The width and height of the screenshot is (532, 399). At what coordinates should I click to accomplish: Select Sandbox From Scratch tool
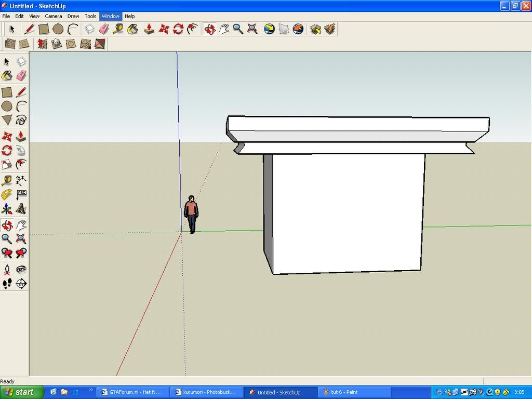24,44
